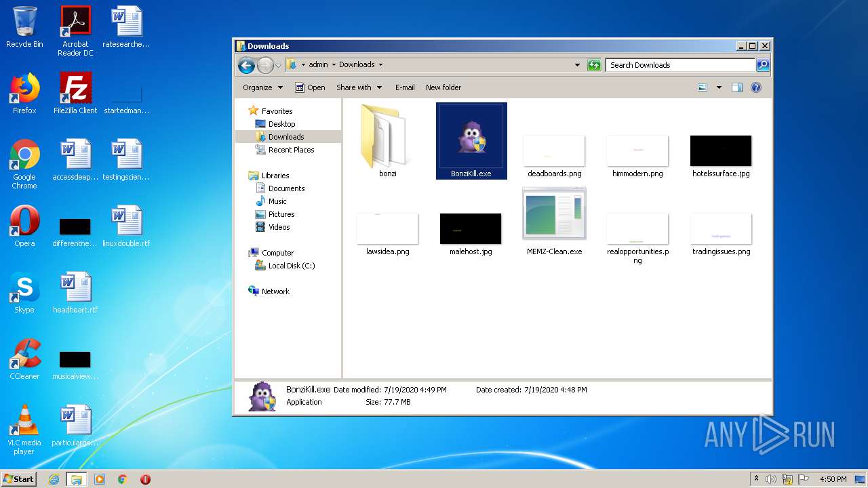This screenshot has width=868, height=488.
Task: Click the Start button
Action: point(19,479)
